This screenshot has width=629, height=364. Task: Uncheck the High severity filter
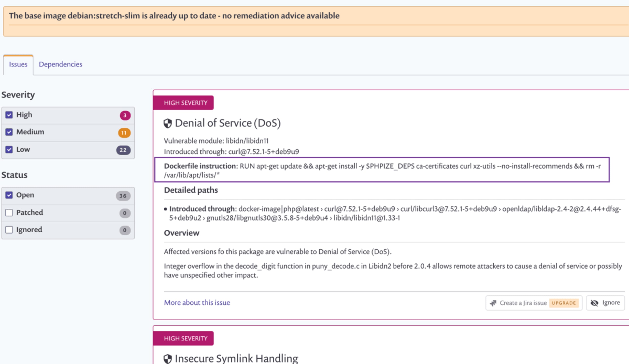click(x=9, y=115)
